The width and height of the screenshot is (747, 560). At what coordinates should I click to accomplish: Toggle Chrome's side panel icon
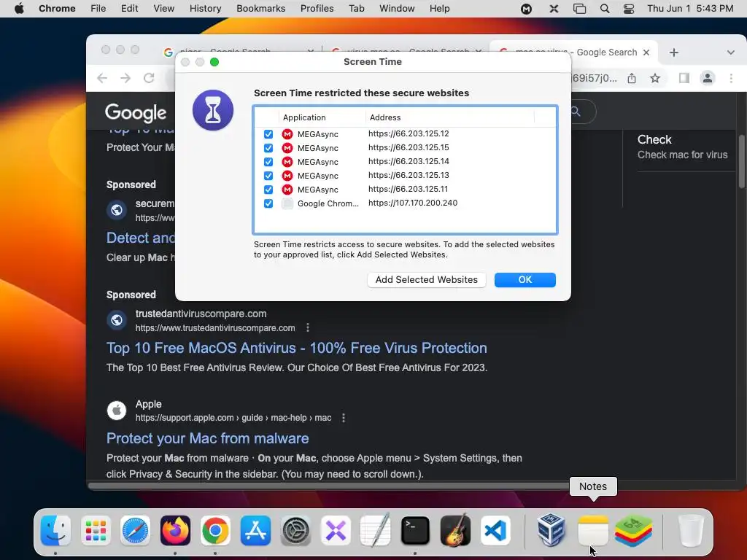coord(684,78)
